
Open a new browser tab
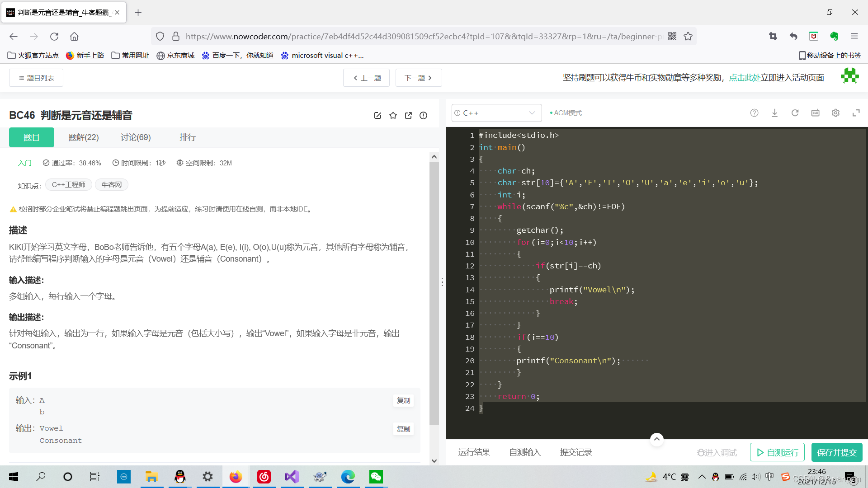(138, 13)
